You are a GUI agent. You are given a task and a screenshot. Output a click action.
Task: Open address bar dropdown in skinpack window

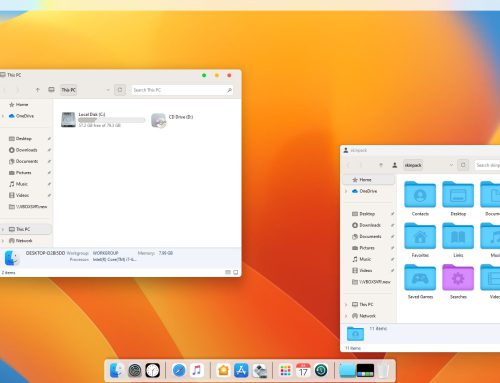tap(451, 165)
